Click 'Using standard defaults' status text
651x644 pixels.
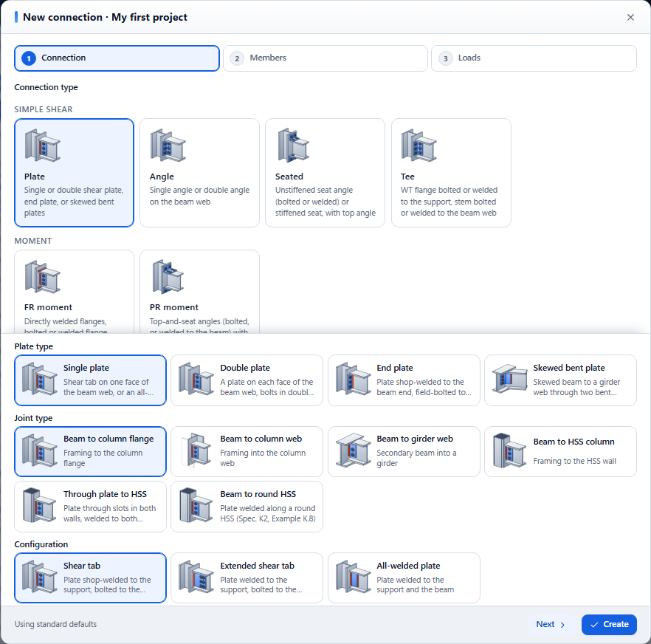pos(55,624)
